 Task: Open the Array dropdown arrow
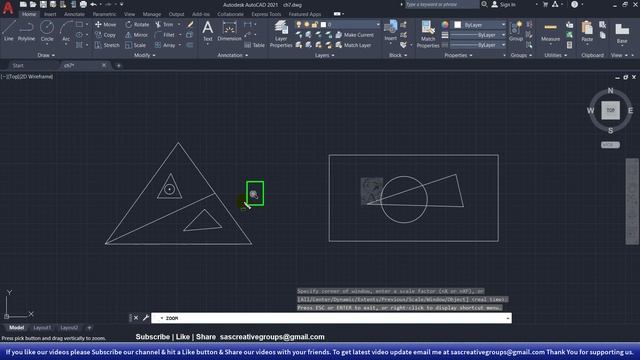pos(180,45)
